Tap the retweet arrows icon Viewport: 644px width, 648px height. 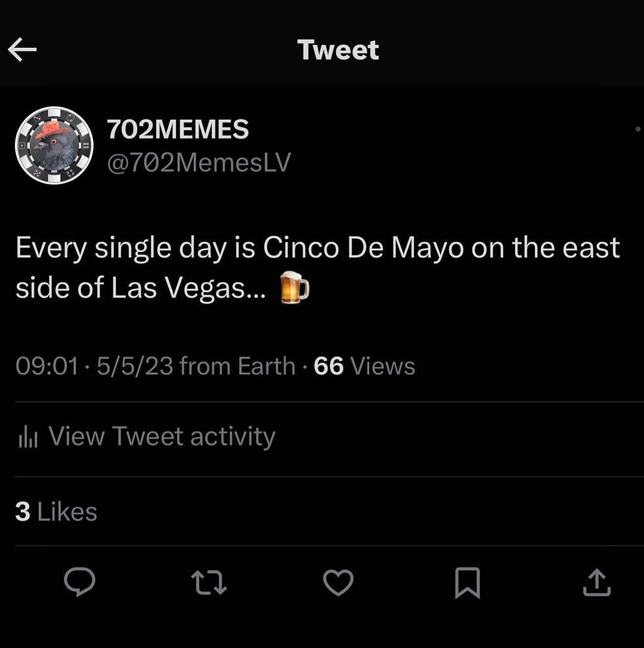click(x=209, y=582)
